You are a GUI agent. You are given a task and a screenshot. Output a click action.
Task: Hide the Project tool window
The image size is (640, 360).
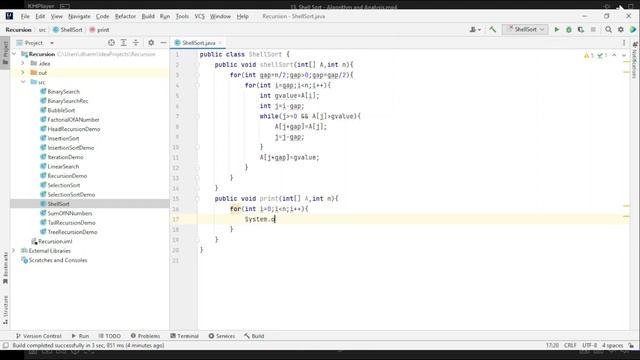(163, 42)
